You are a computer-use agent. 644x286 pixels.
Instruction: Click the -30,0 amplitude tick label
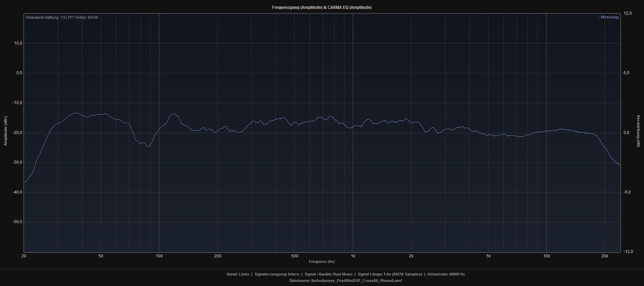point(17,162)
